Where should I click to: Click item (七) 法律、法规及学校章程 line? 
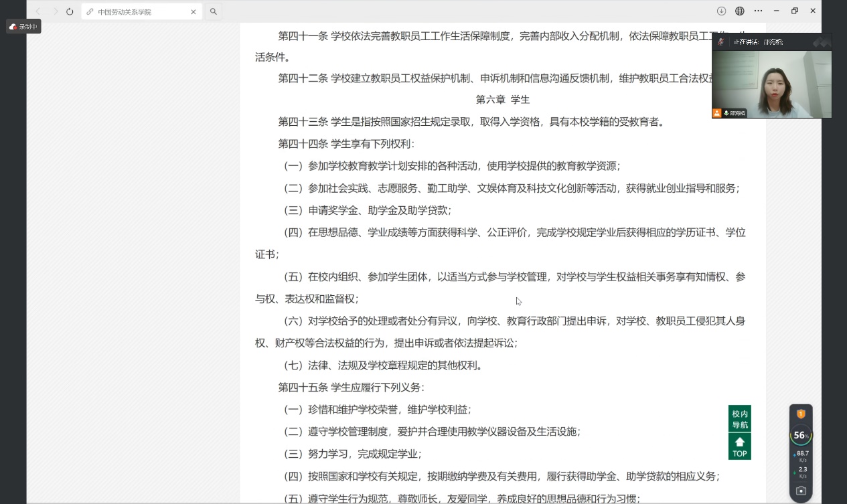(384, 365)
